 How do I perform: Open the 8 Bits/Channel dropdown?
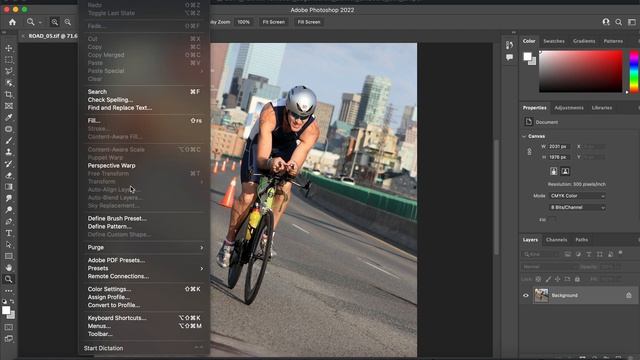click(x=577, y=207)
